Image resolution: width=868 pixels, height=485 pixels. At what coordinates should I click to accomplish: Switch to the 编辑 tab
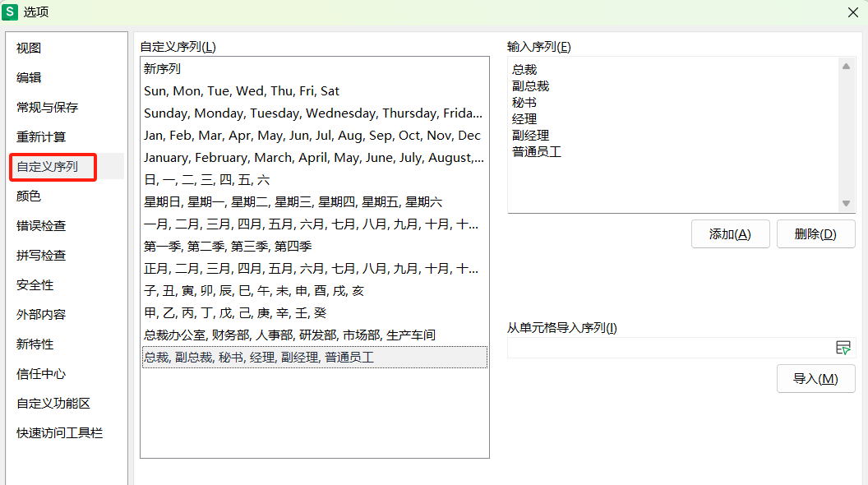point(29,78)
